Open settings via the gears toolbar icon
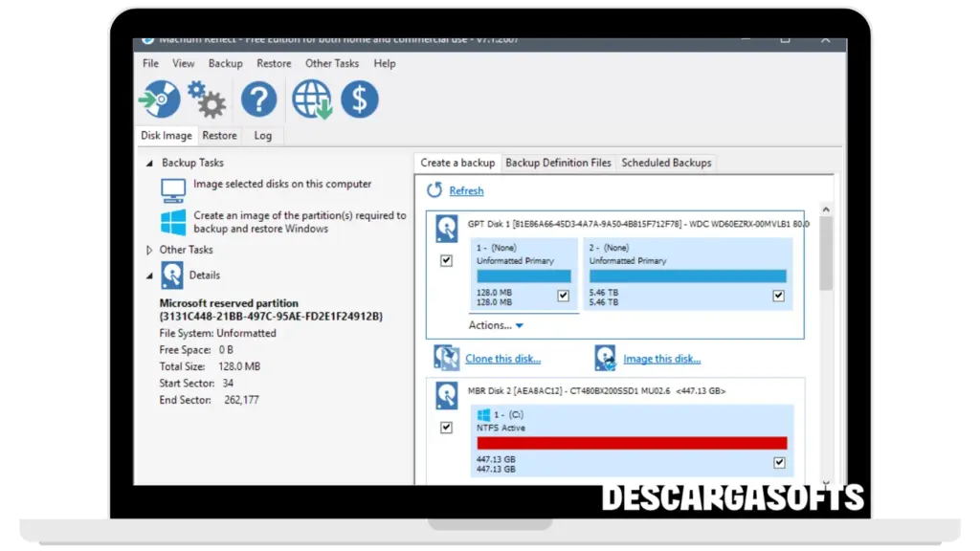This screenshot has height=551, width=980. [207, 99]
